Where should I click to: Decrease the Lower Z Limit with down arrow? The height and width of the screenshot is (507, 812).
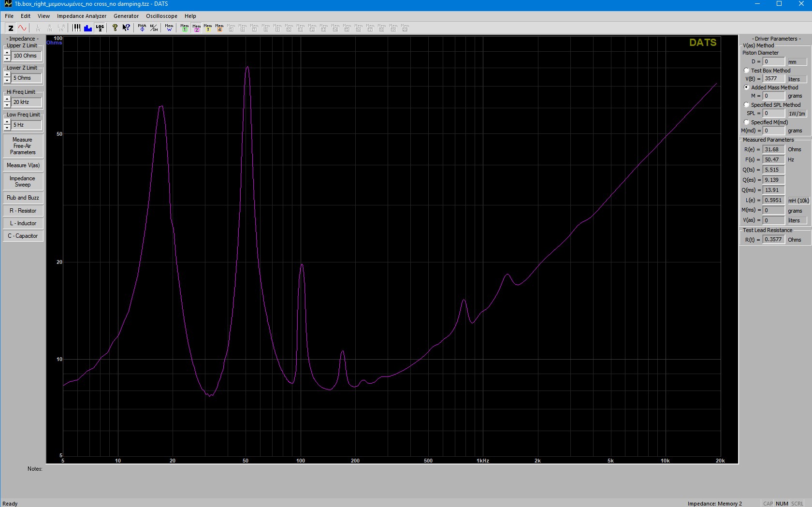7,81
